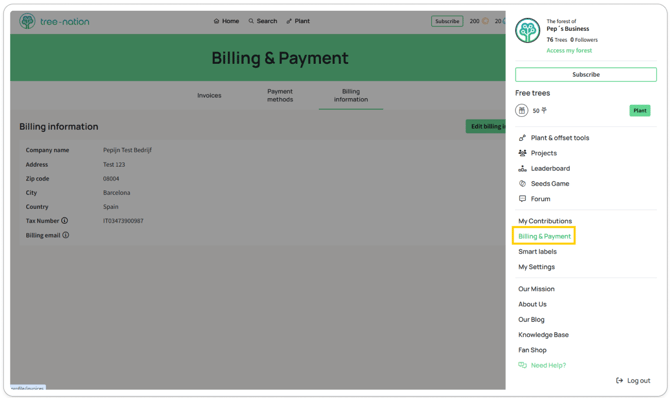Open My Contributions
The height and width of the screenshot is (398, 670).
point(545,221)
